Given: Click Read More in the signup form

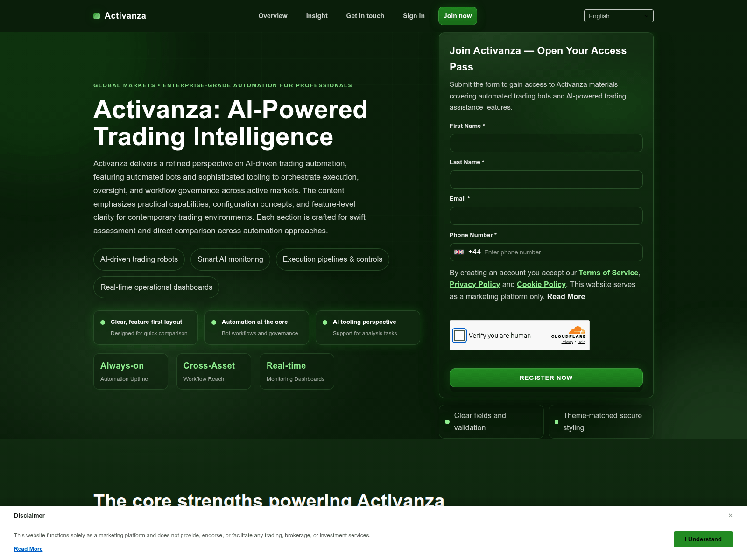Looking at the screenshot, I should point(566,296).
